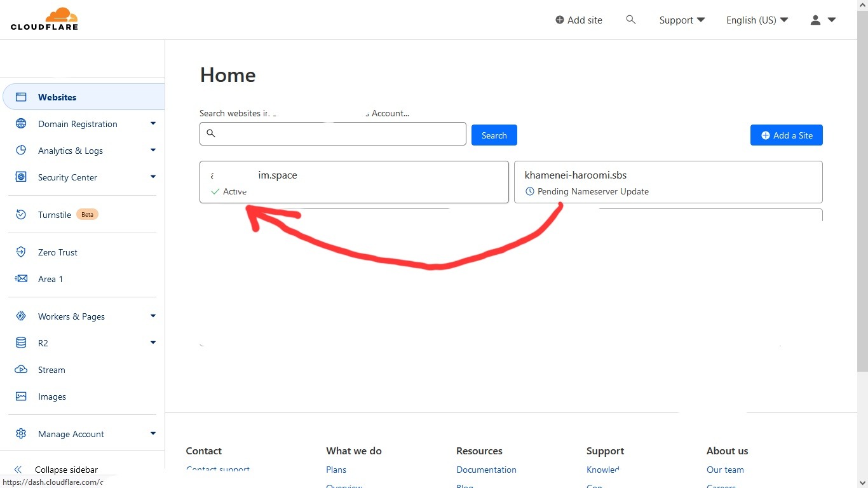Click the clock icon beside Pending Nameserver Update
868x488 pixels.
click(x=530, y=191)
